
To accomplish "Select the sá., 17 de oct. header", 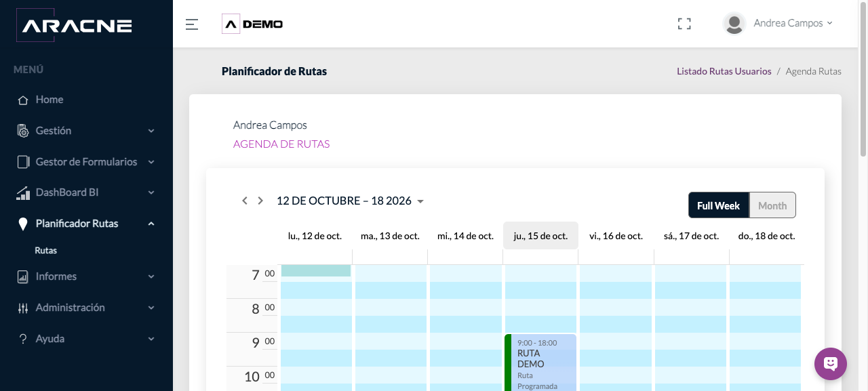I will pos(691,236).
